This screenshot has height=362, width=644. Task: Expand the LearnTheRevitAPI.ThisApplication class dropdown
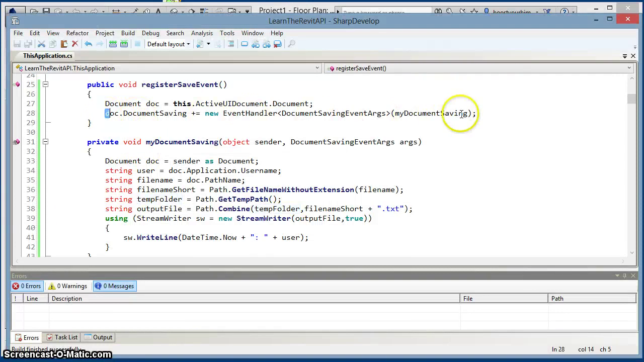pos(317,68)
